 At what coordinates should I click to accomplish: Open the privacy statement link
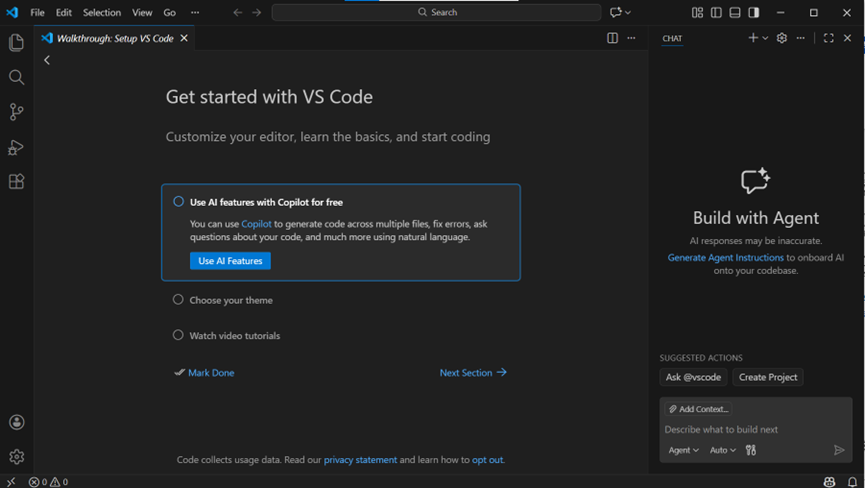(x=360, y=459)
